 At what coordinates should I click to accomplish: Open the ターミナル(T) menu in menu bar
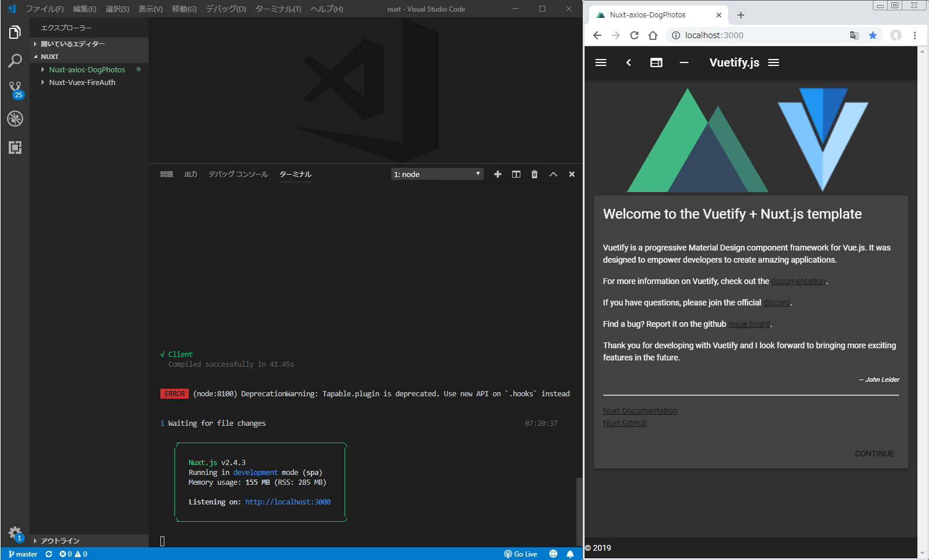pos(278,9)
